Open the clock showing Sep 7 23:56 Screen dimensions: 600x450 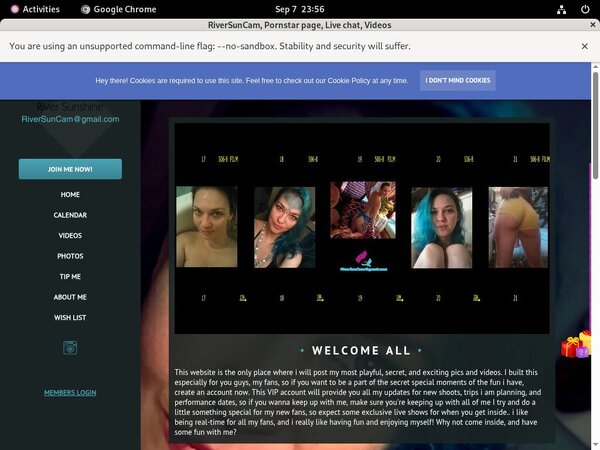(299, 9)
